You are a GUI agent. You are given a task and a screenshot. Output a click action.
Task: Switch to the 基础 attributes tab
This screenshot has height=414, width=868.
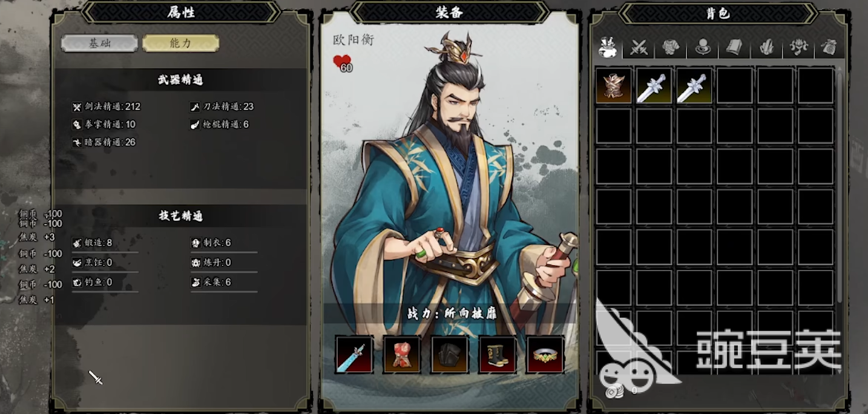coord(99,43)
